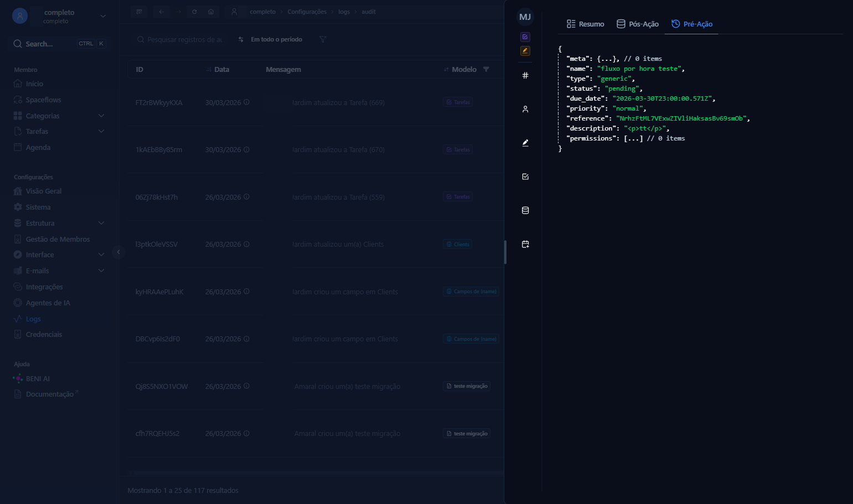853x504 pixels.
Task: Select the Pré-Ação tab
Action: pos(691,24)
